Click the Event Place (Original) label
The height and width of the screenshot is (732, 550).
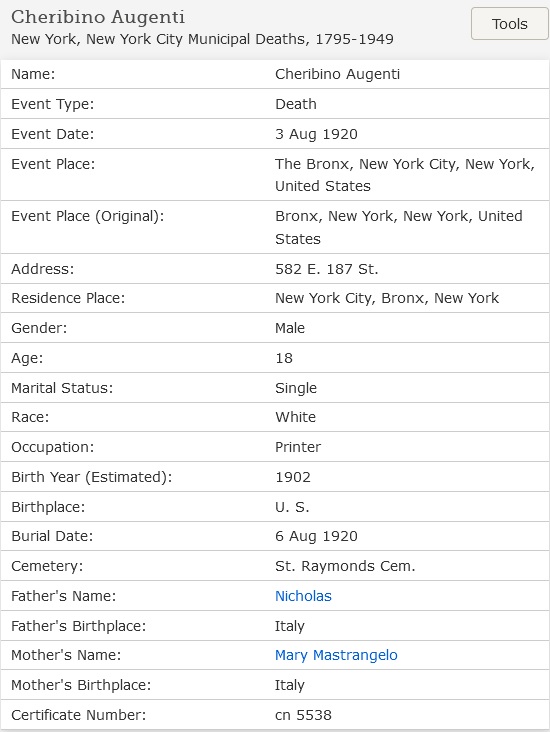point(88,217)
